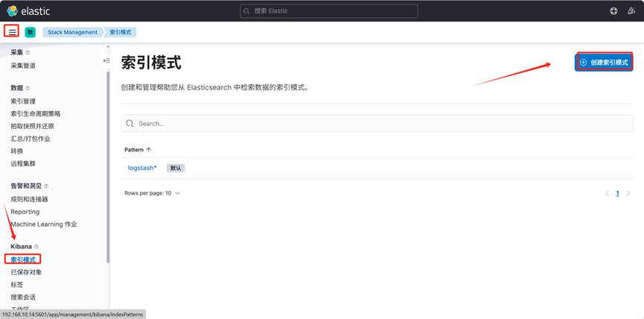
Task: Open Rows per page dropdown
Action: click(x=152, y=193)
